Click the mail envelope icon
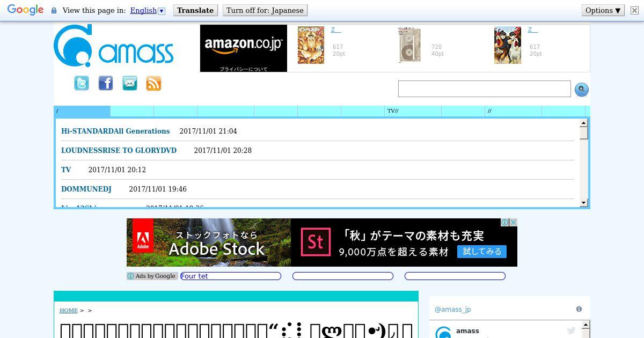The image size is (644, 338). tap(130, 83)
